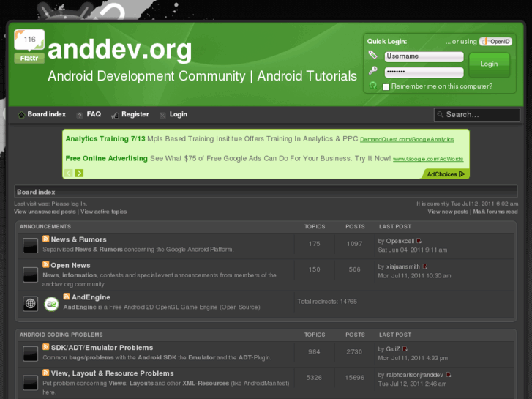
Task: Click the register icon next to Register
Action: tap(115, 116)
